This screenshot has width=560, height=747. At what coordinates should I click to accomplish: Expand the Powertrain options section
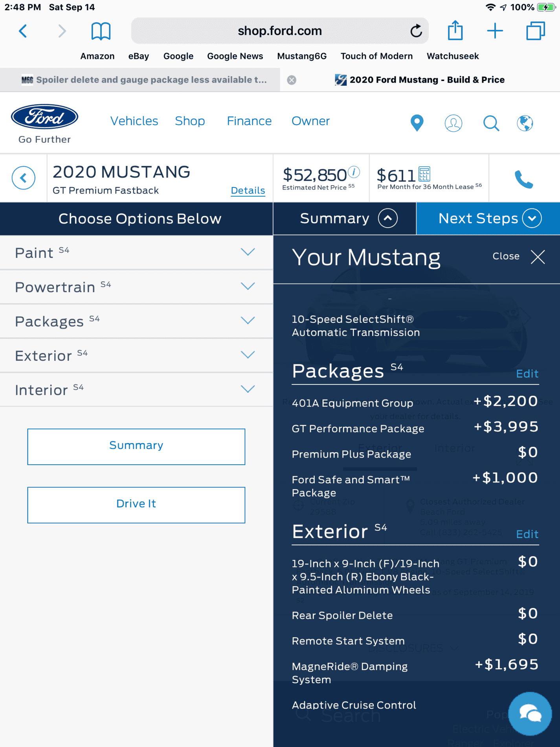[x=136, y=287]
